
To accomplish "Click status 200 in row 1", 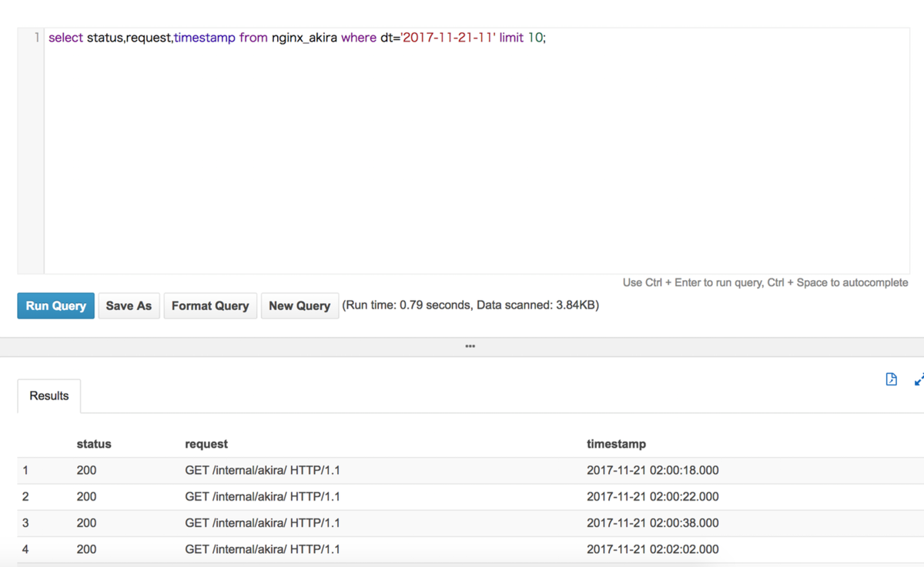I will click(86, 470).
